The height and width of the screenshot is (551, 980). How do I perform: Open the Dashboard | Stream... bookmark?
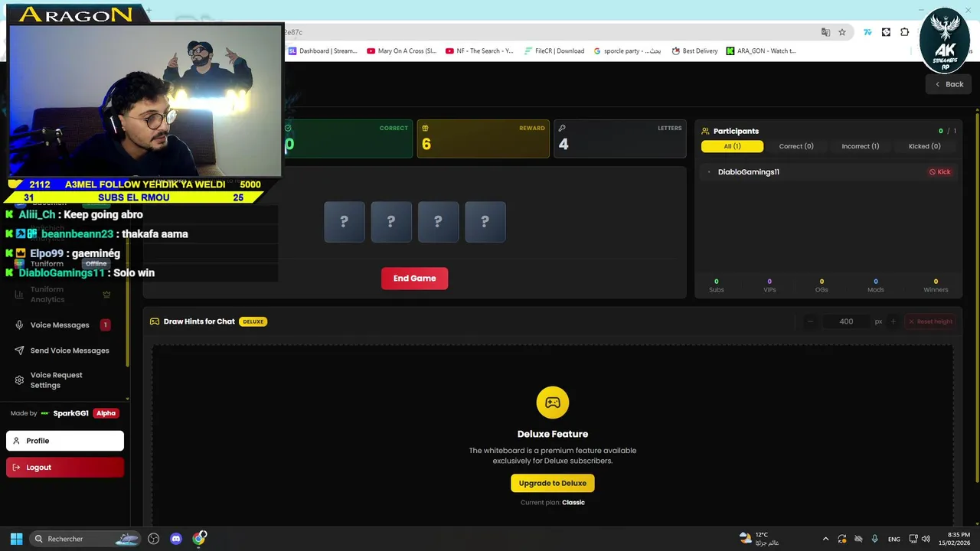click(x=322, y=51)
